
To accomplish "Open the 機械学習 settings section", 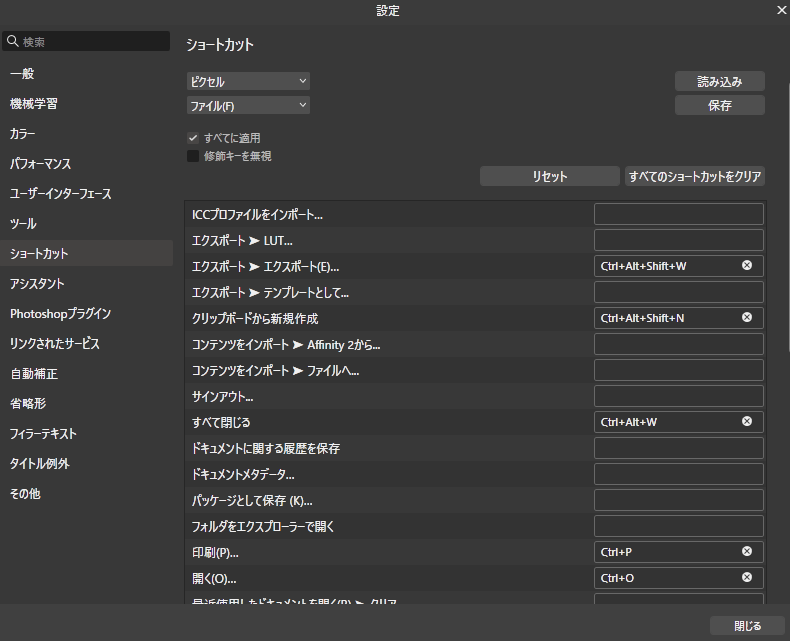I will click(34, 104).
